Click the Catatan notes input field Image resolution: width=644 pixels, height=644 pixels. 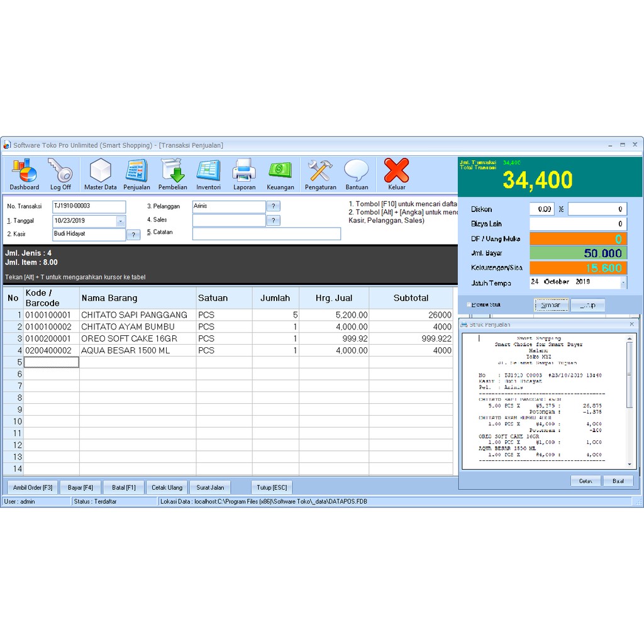(x=266, y=234)
